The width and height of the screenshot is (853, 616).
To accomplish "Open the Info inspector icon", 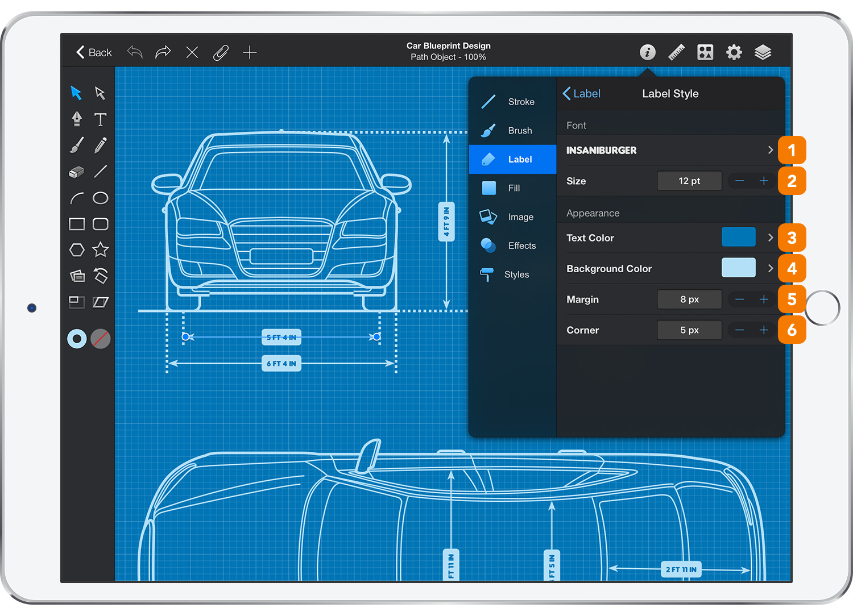I will coord(648,52).
